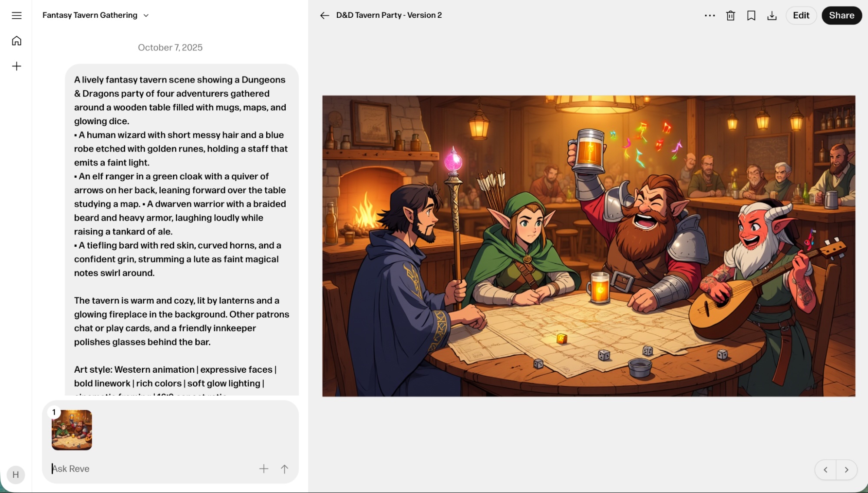
Task: Click the Edit button
Action: [x=801, y=16]
